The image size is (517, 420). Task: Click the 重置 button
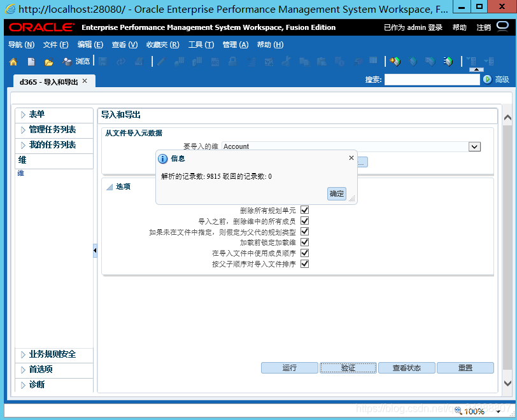pos(465,368)
